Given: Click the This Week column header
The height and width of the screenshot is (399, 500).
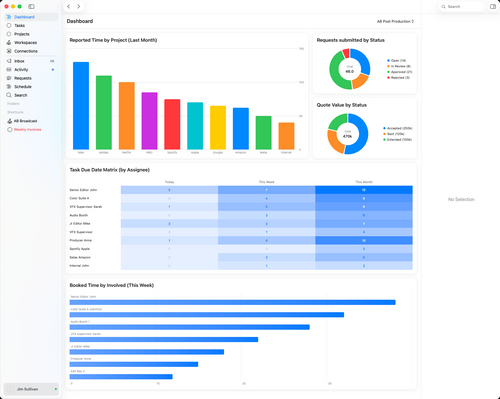Looking at the screenshot, I should [267, 182].
